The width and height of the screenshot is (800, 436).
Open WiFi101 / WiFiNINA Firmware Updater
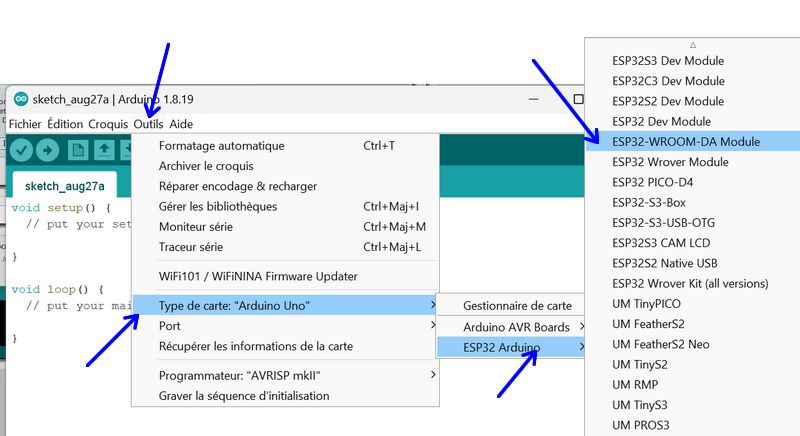[x=285, y=276]
